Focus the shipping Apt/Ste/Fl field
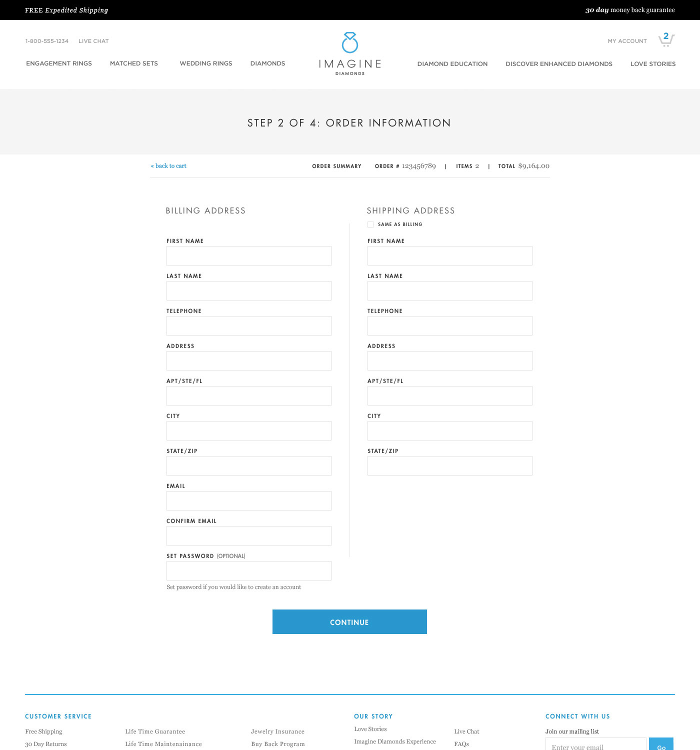This screenshot has width=700, height=750. (x=450, y=395)
